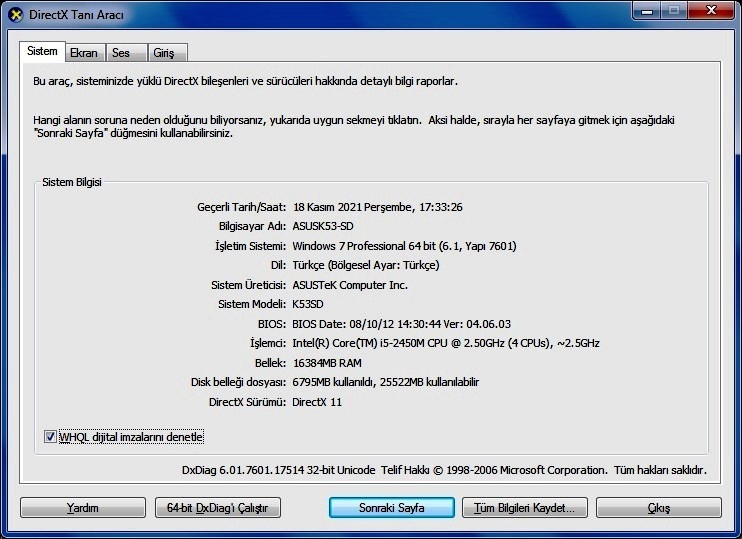The image size is (742, 539).
Task: Select computer name ASUSK53-SD
Action: tap(323, 226)
